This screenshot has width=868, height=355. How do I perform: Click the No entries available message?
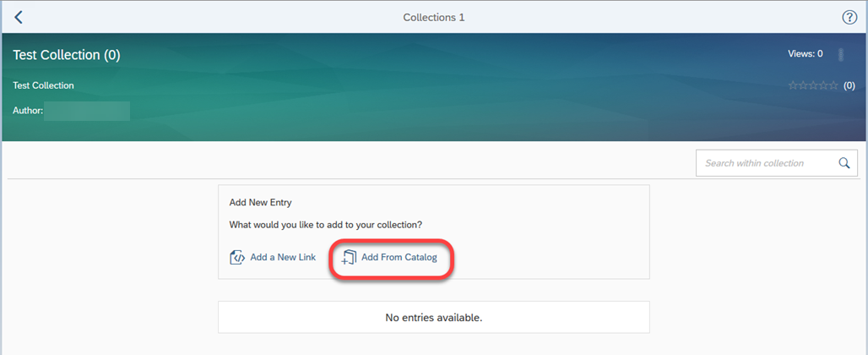(x=434, y=318)
